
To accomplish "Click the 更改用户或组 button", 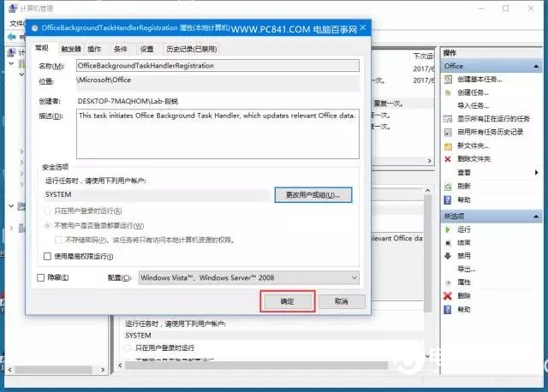I will 313,195.
